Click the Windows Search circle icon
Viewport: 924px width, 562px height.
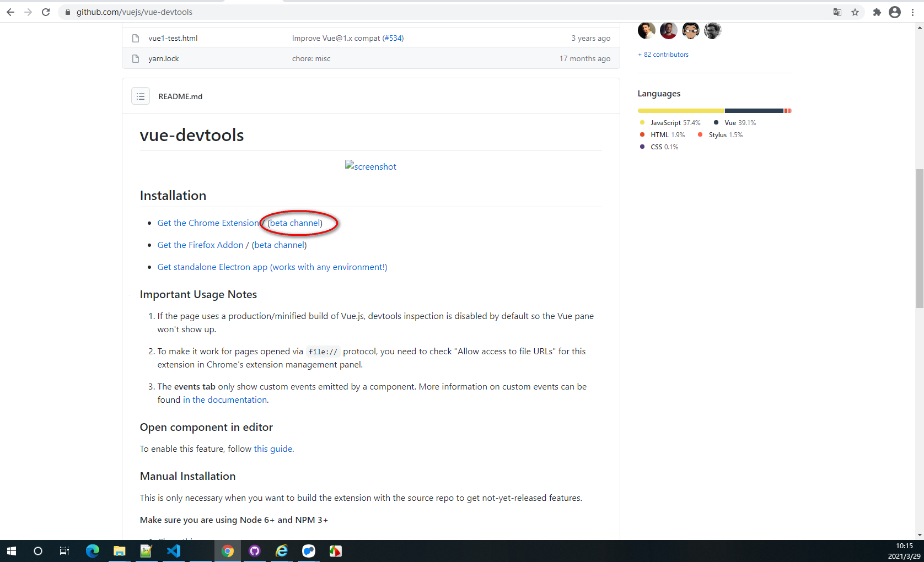37,551
